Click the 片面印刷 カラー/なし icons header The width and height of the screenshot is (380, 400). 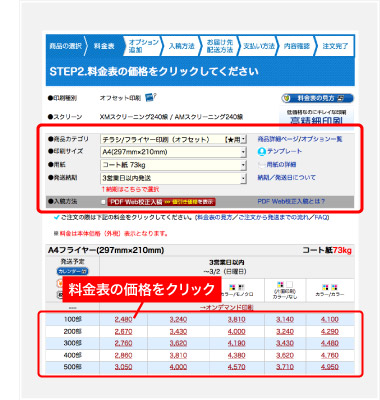[x=285, y=290]
